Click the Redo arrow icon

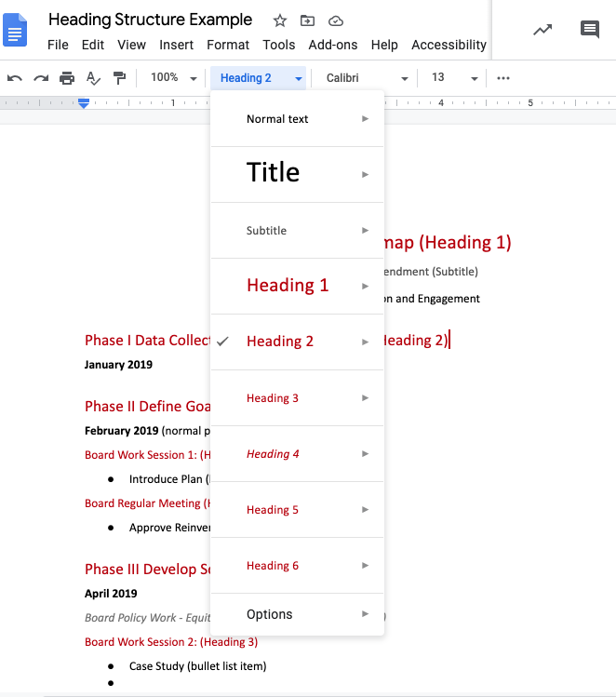[41, 78]
